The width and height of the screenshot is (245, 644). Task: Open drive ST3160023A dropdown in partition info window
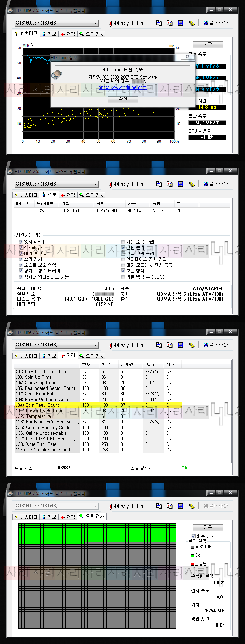coord(56,184)
